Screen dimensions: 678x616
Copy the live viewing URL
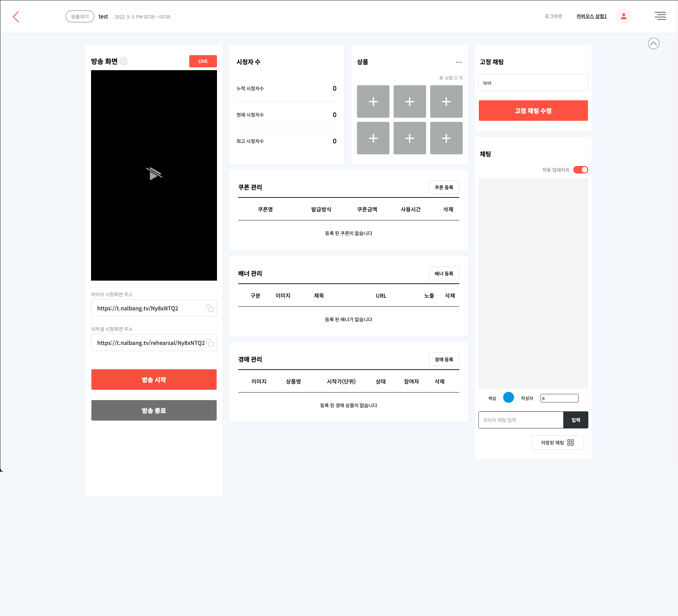click(210, 308)
